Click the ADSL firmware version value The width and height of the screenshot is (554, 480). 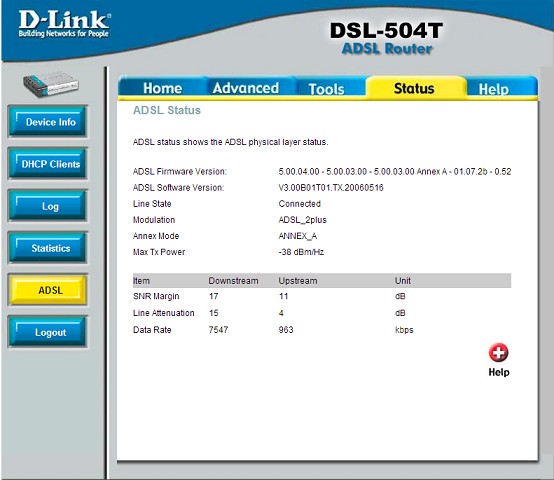tap(395, 172)
